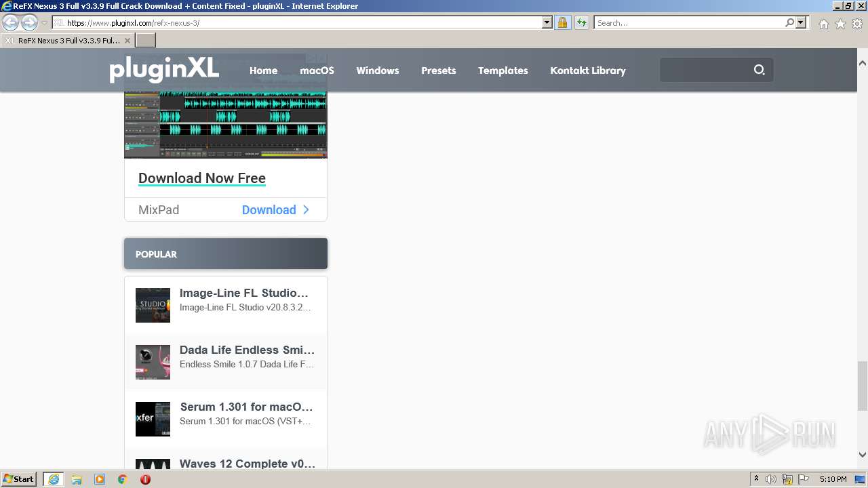Click the browser search magnifier icon

pyautogui.click(x=789, y=22)
